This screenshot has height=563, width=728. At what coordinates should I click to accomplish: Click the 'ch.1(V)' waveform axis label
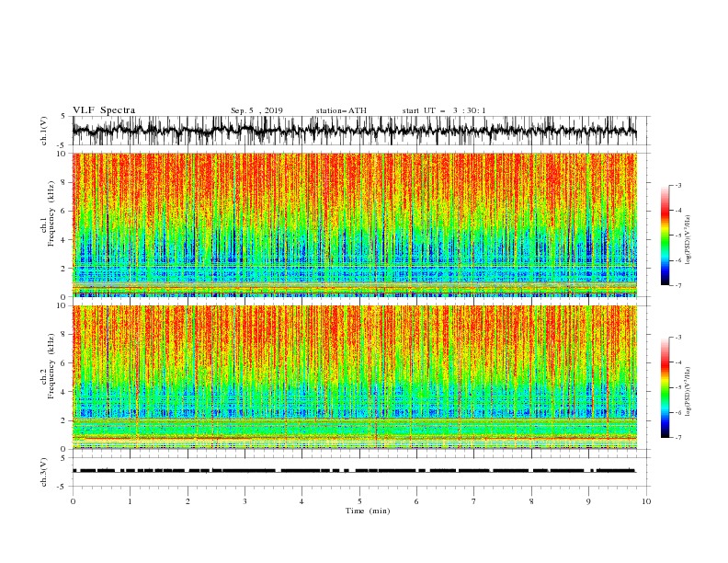[44, 131]
